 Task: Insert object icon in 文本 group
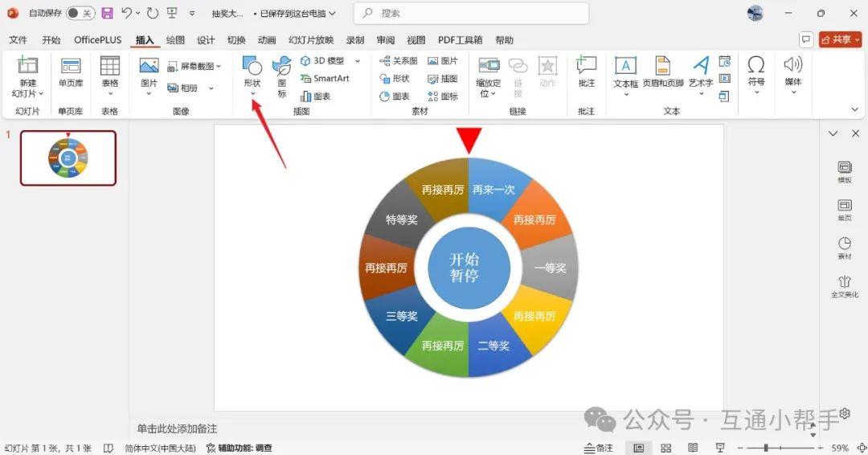click(x=725, y=96)
